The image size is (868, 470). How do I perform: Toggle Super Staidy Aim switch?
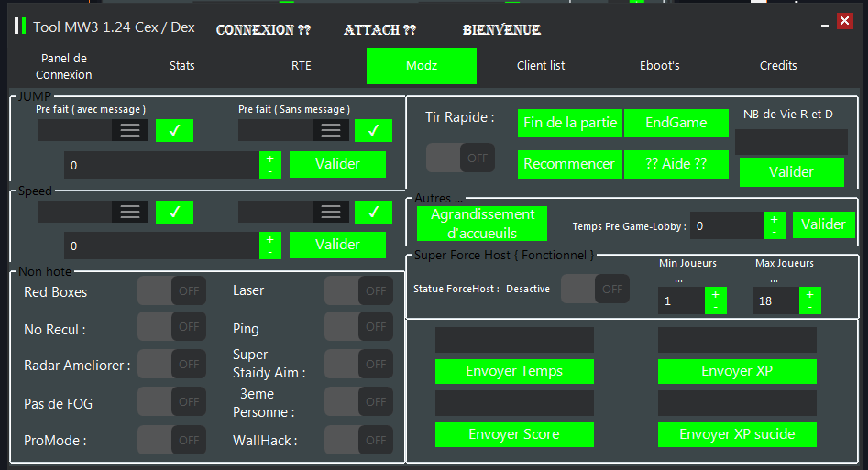pyautogui.click(x=358, y=364)
